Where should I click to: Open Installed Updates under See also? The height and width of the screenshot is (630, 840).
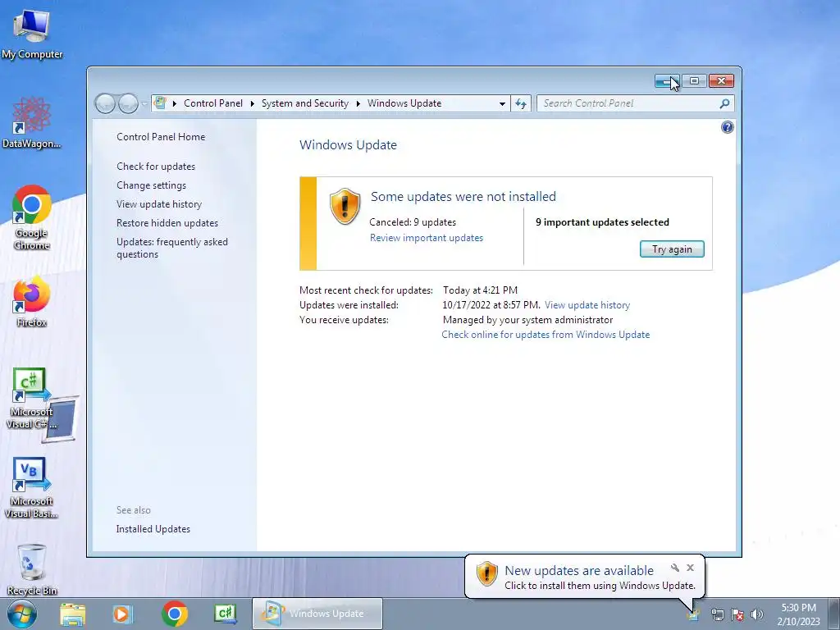tap(153, 529)
